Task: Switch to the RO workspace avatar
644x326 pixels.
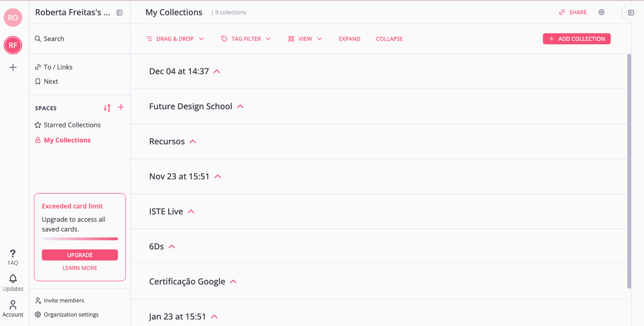Action: pos(13,18)
